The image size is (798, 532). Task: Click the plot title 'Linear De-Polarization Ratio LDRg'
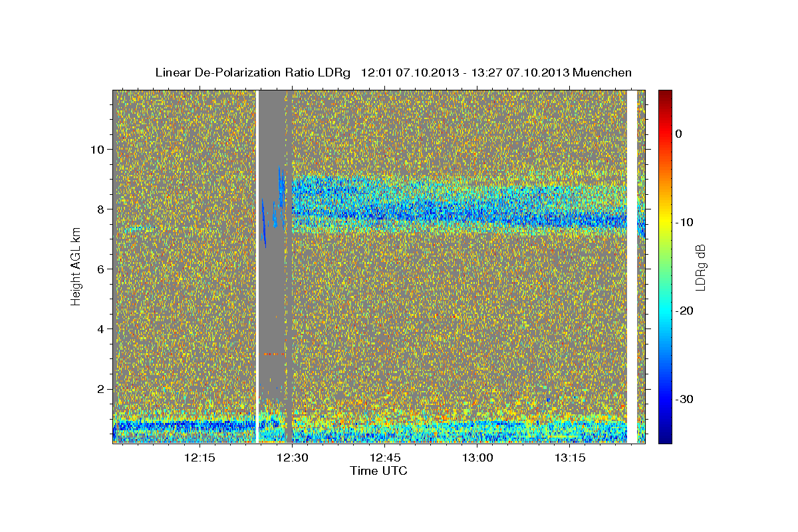coord(252,72)
